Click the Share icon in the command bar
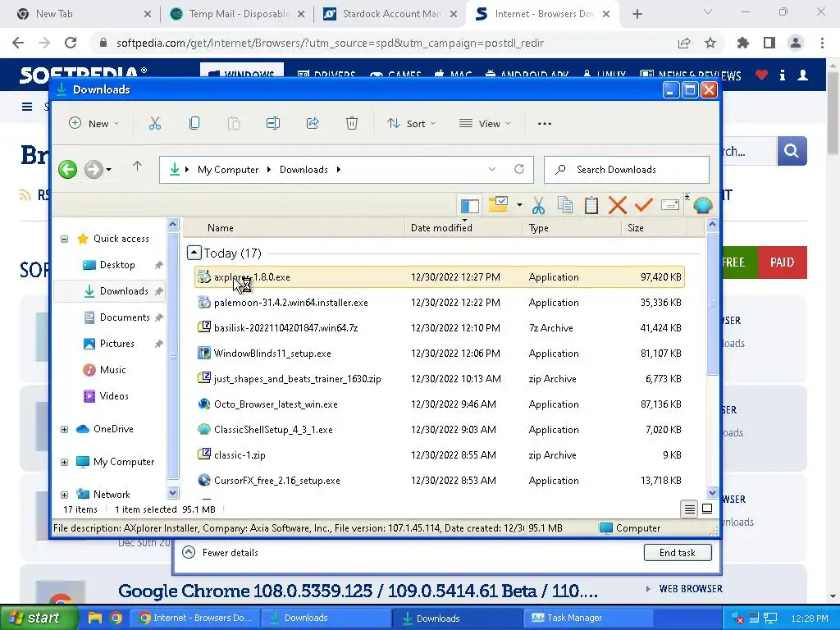Image resolution: width=840 pixels, height=630 pixels. tap(313, 124)
